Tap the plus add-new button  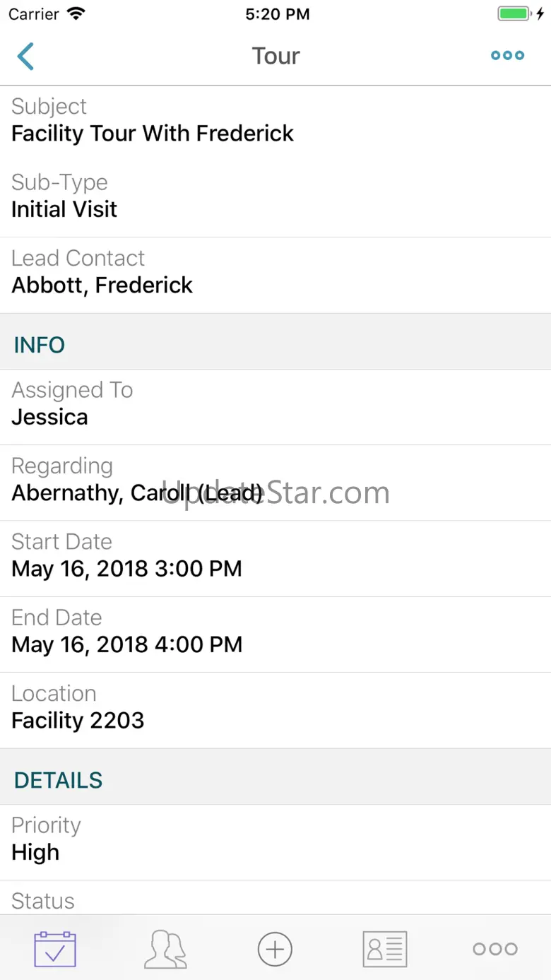(275, 949)
